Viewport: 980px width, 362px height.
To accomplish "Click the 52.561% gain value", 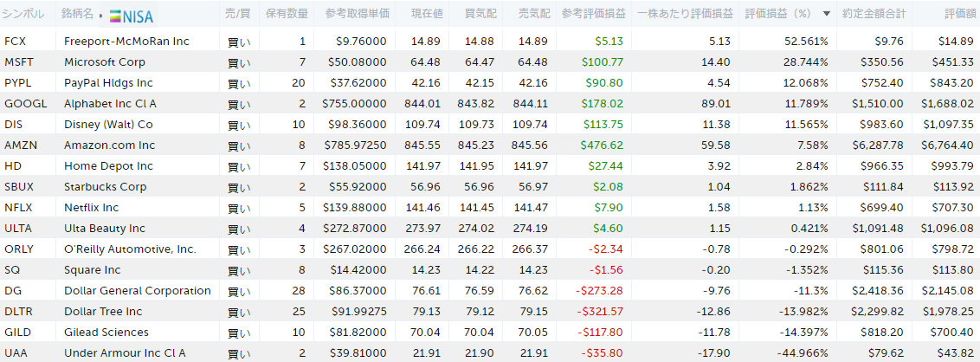I will 806,42.
